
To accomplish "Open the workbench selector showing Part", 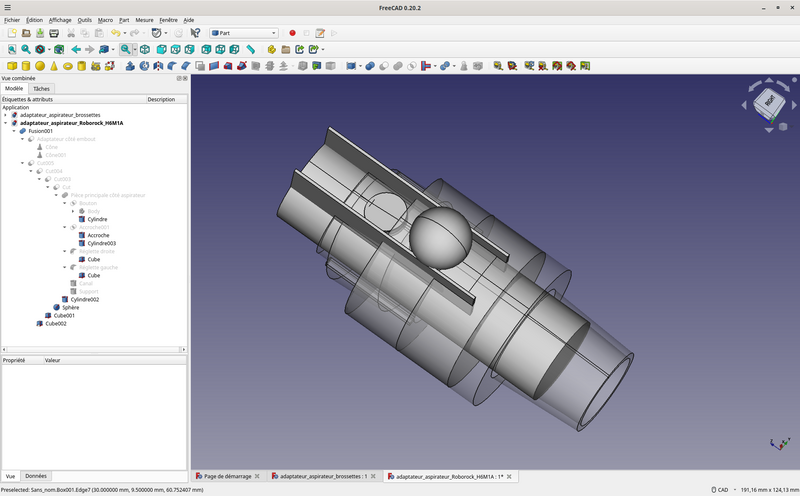I will point(243,33).
